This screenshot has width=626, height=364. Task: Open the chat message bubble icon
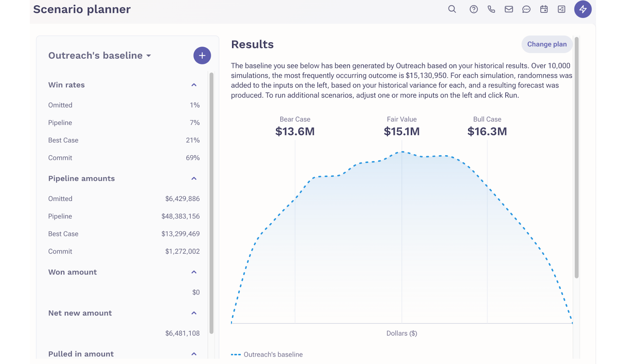click(527, 9)
